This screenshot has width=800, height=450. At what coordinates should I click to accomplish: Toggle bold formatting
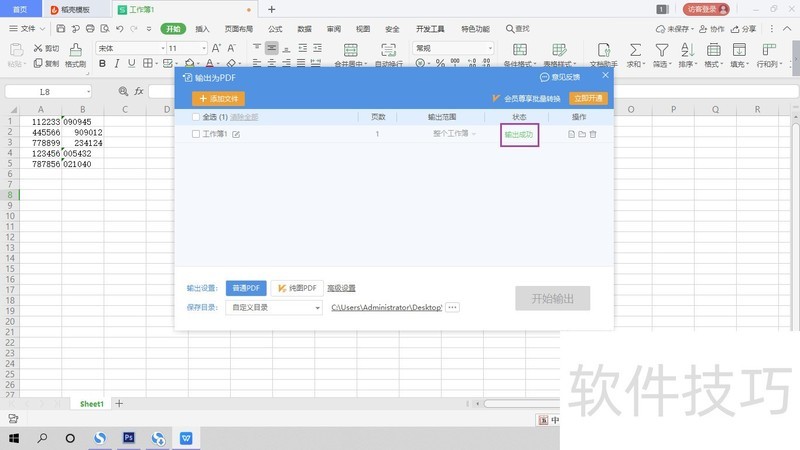tap(103, 63)
